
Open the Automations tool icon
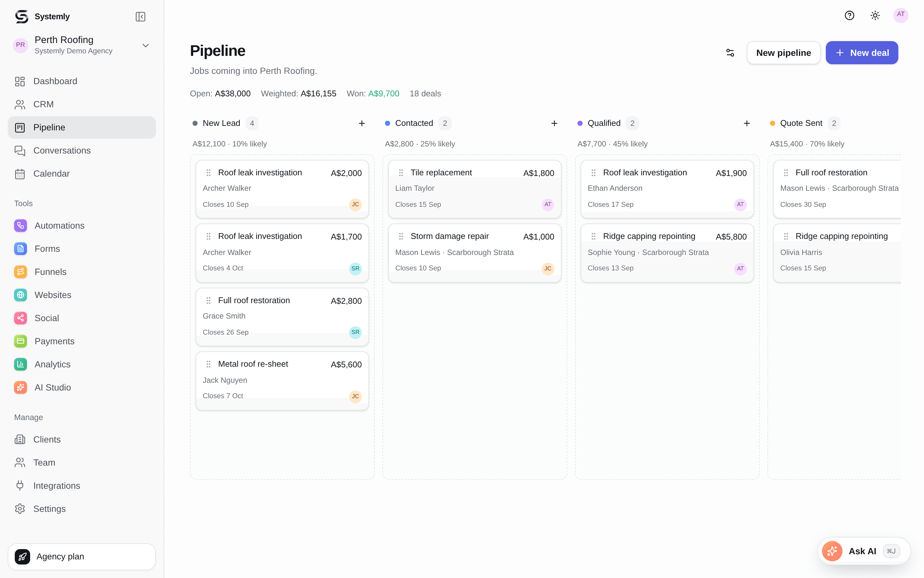pos(21,225)
